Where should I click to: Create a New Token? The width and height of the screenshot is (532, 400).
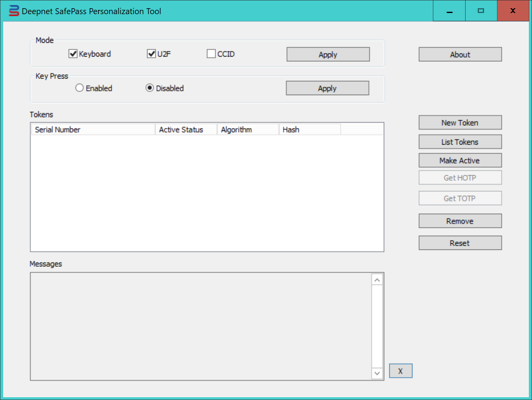(460, 123)
